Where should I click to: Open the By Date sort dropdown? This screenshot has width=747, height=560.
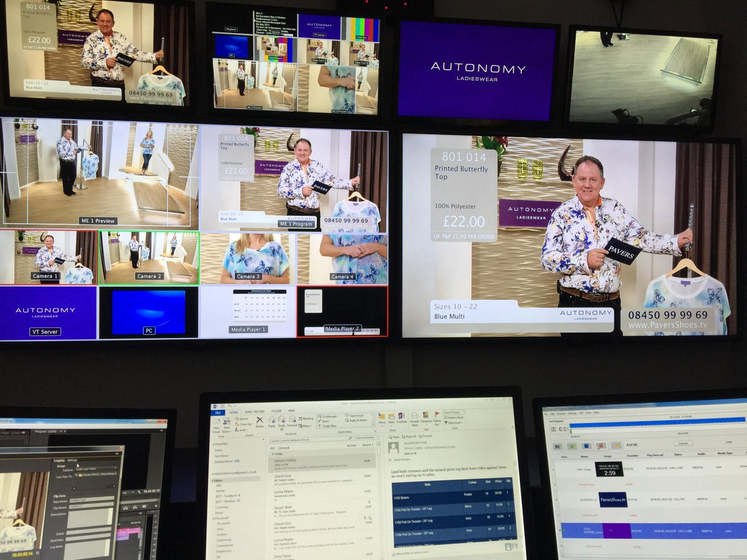coord(352,445)
